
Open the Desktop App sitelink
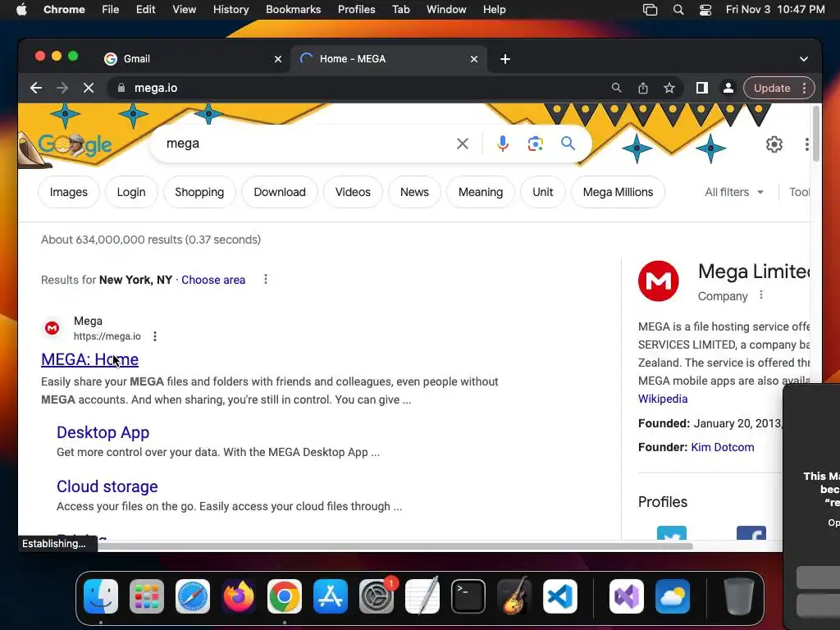(x=103, y=432)
